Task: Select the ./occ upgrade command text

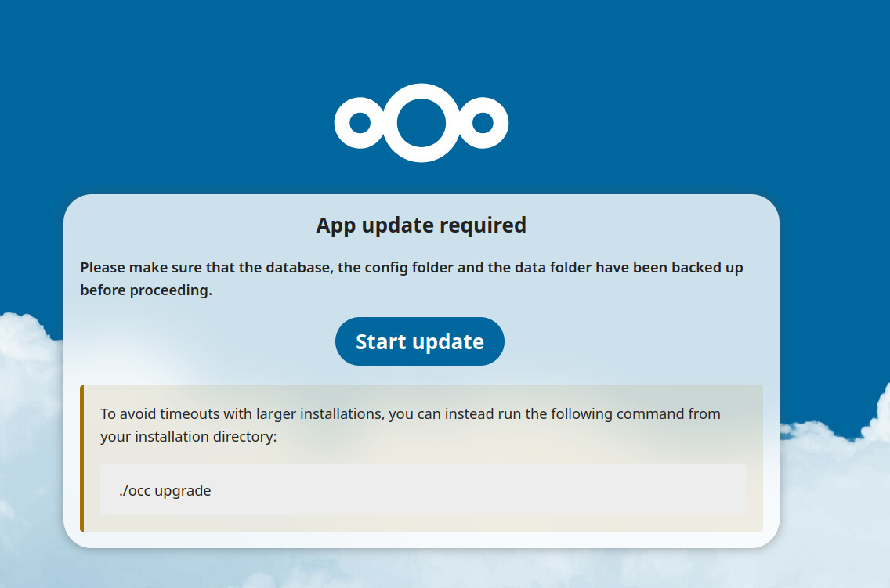Action: (164, 491)
